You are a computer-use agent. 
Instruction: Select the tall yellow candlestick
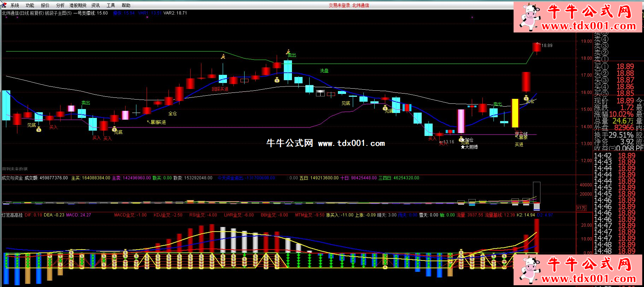click(x=515, y=113)
